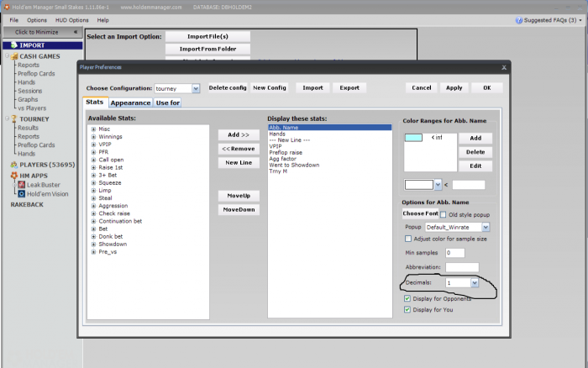Click the Tourney trophy icon
This screenshot has height=368, width=588.
tap(14, 119)
